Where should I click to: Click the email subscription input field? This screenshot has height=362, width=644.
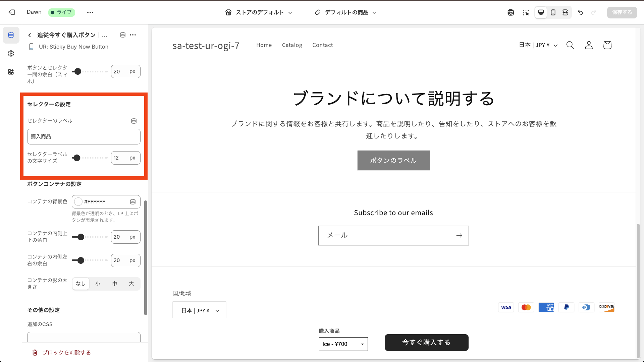tap(386, 235)
